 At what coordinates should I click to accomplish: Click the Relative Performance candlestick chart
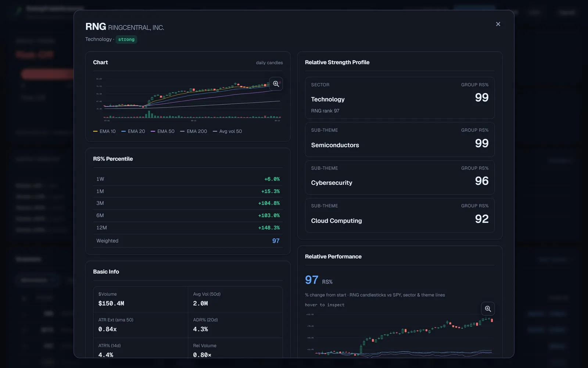[x=399, y=335]
